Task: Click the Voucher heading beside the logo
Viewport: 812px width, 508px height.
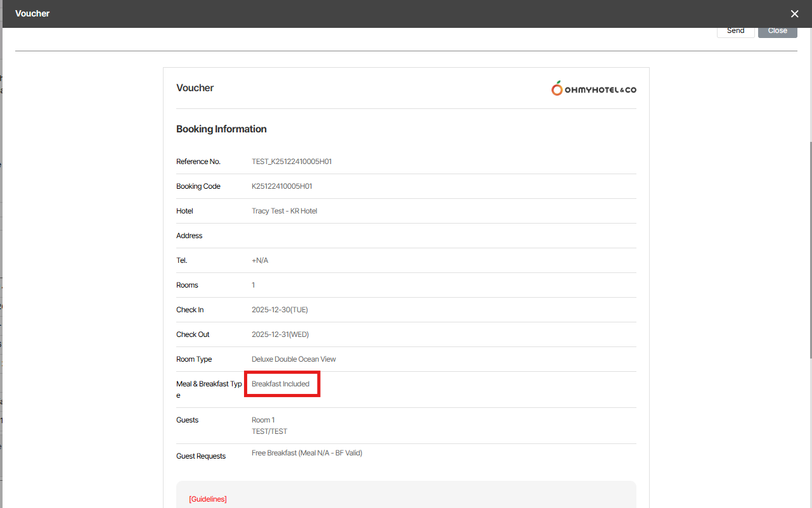Action: 195,88
